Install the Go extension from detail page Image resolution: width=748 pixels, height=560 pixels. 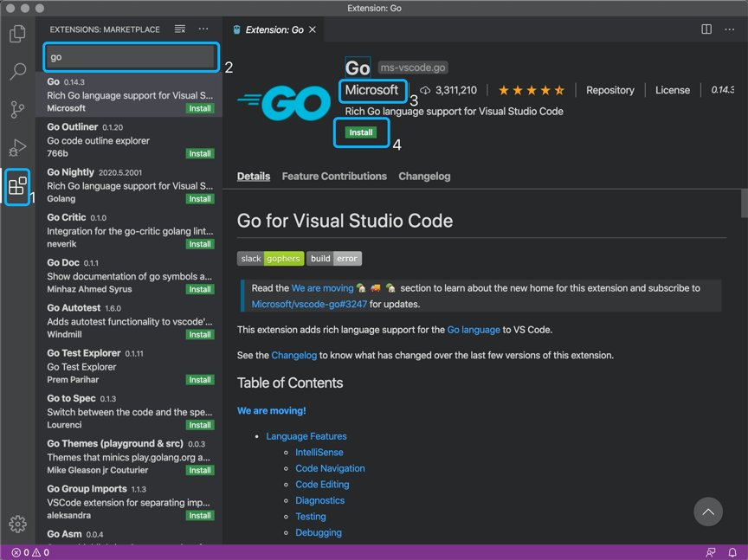(361, 132)
